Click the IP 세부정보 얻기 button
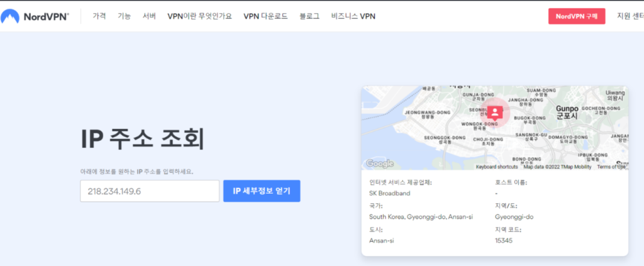Image resolution: width=644 pixels, height=266 pixels. pos(262,191)
